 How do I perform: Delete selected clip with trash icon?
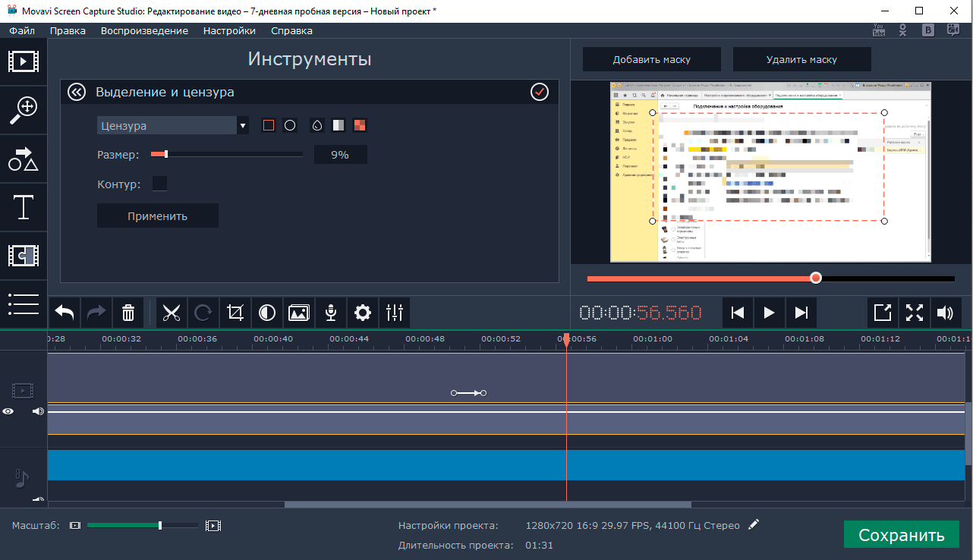(128, 312)
